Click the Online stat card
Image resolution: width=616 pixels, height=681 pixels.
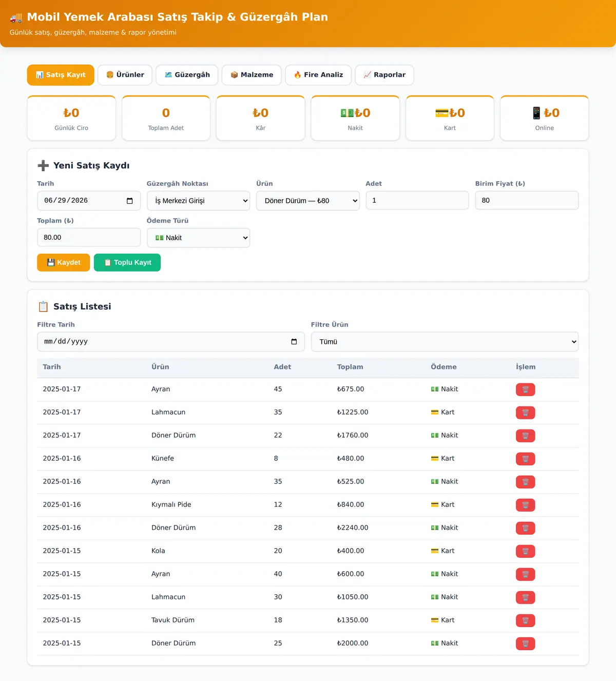(x=545, y=118)
